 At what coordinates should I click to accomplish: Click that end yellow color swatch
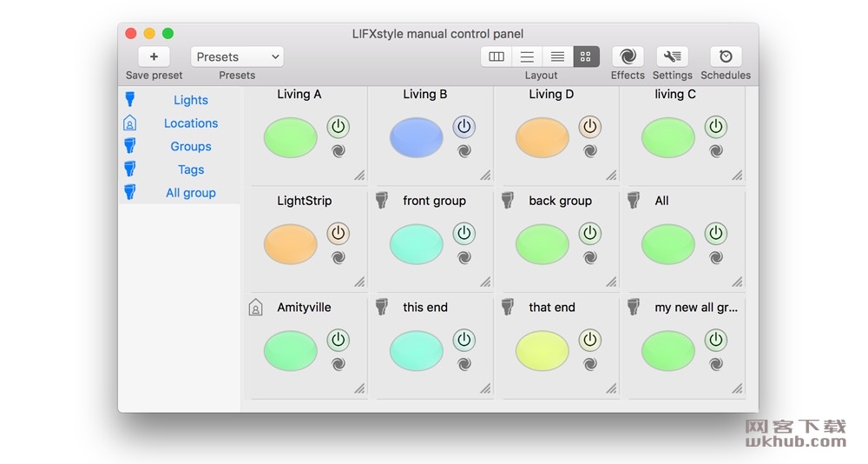542,350
